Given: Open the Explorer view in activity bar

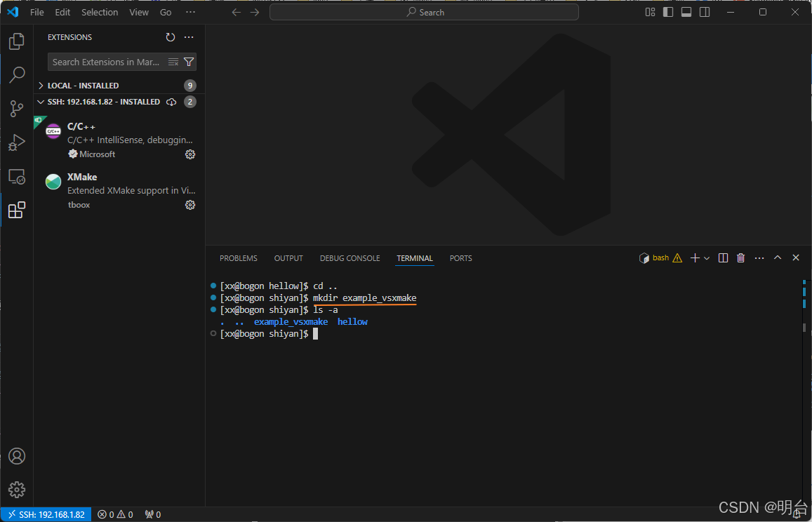Looking at the screenshot, I should pyautogui.click(x=17, y=41).
